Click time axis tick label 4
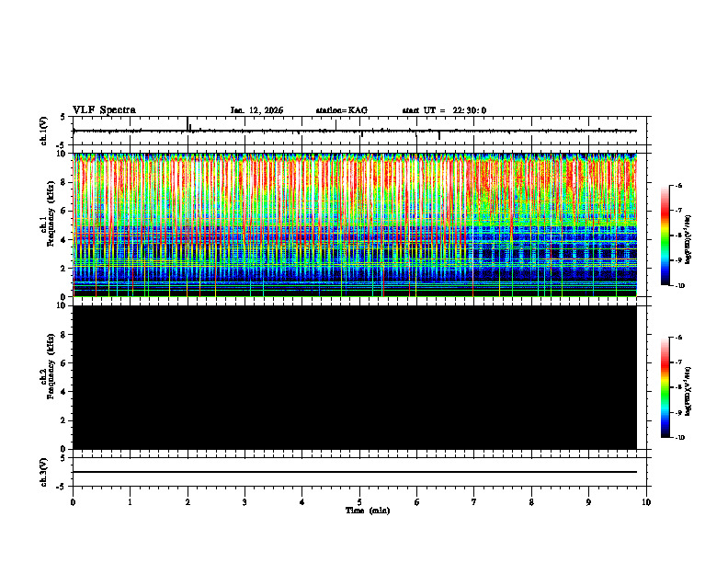Viewport: 728px width, 563px height. point(302,502)
